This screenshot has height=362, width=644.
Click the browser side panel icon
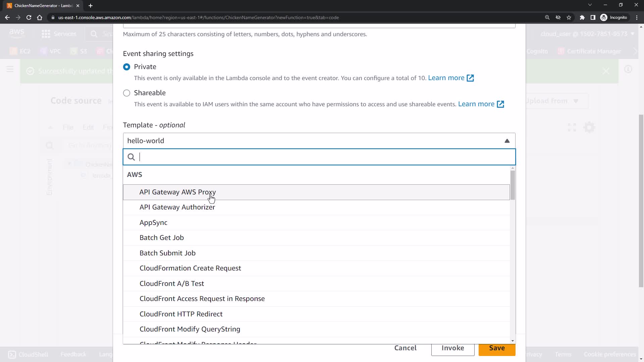593,17
